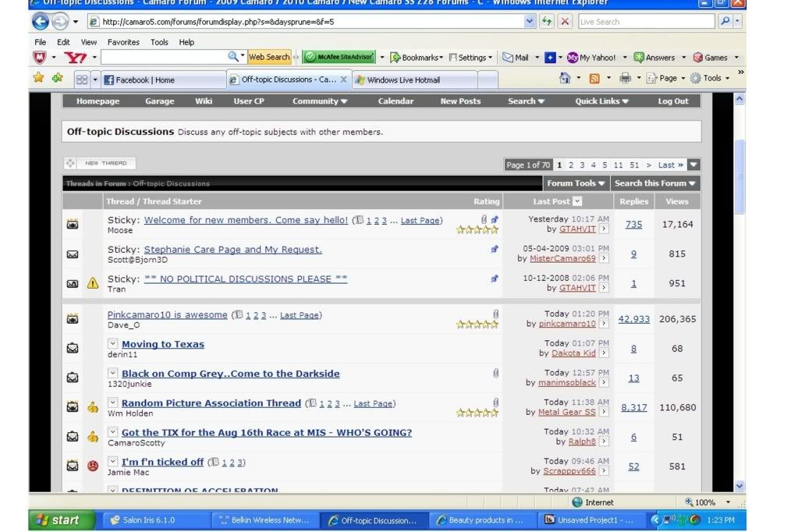Open the Random Picture Association Thread link
The height and width of the screenshot is (532, 798).
(x=211, y=403)
